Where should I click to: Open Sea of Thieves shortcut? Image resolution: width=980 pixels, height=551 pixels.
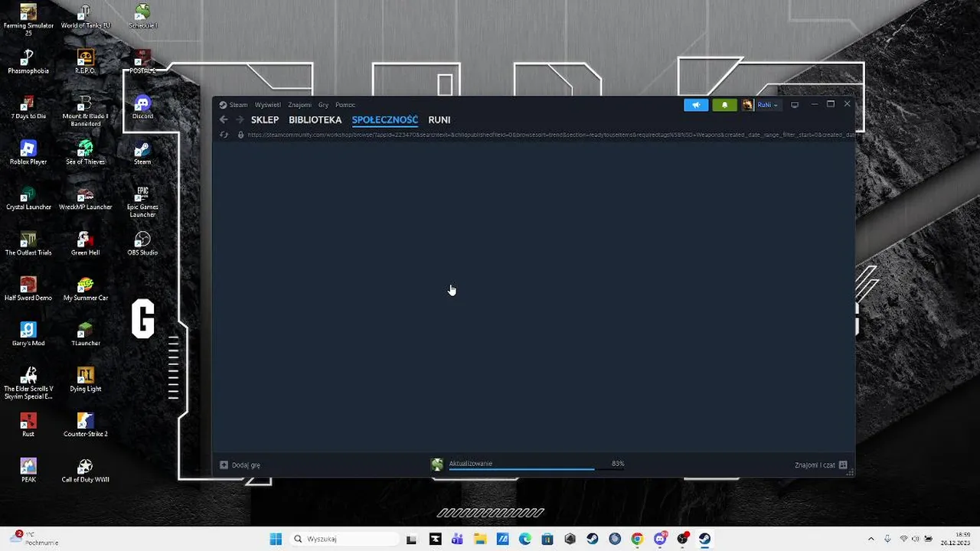click(x=86, y=152)
